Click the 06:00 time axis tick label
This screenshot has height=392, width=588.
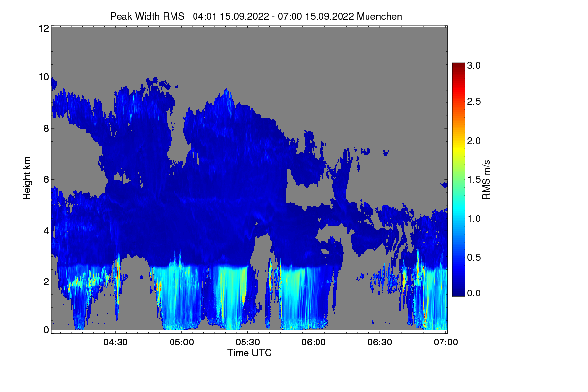(x=314, y=343)
